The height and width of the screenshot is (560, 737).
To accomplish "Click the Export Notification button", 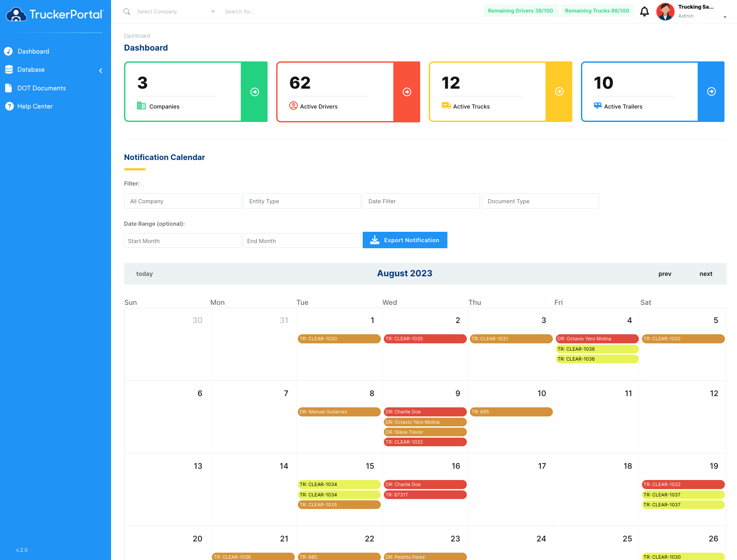I will pyautogui.click(x=405, y=240).
